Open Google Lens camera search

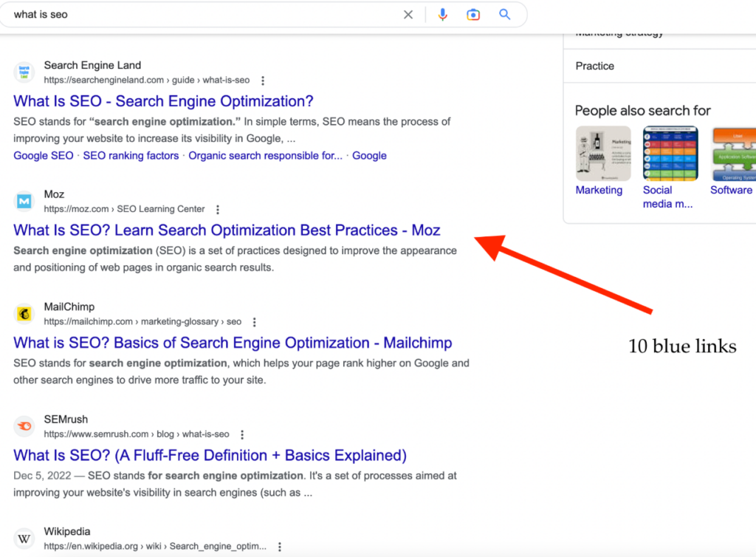[x=472, y=14]
